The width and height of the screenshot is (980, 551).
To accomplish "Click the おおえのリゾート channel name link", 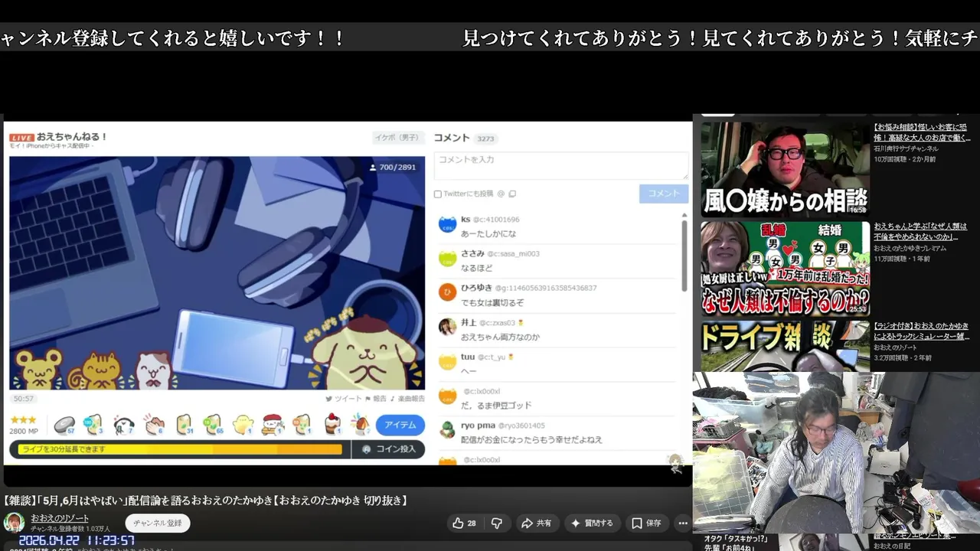I will point(60,518).
